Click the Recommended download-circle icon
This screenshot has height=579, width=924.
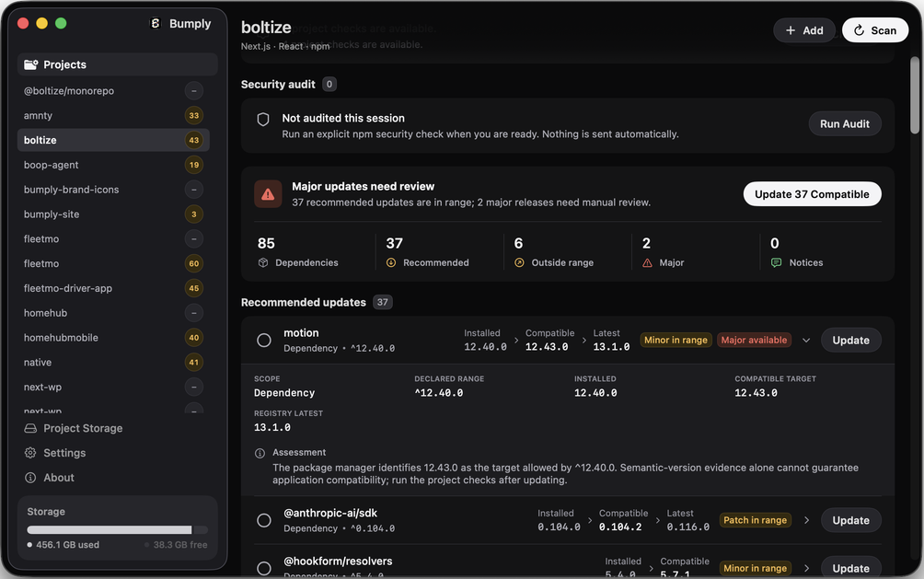[391, 262]
